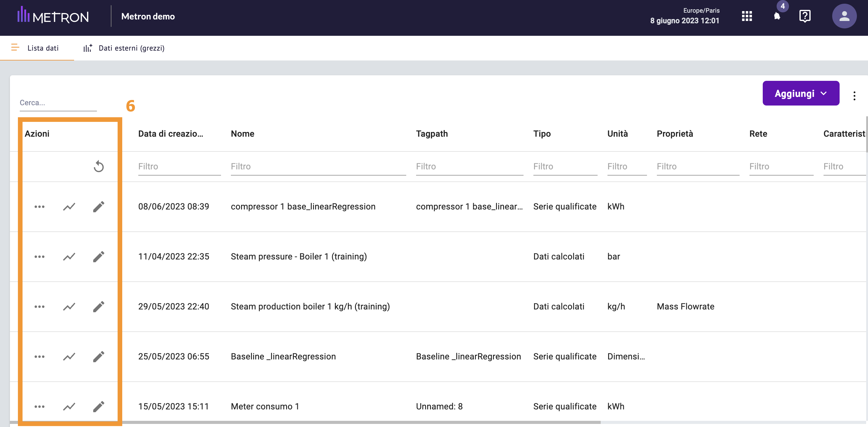The image size is (868, 427).
Task: Edit Steam pressure - Boiler 1 row
Action: pos(99,257)
